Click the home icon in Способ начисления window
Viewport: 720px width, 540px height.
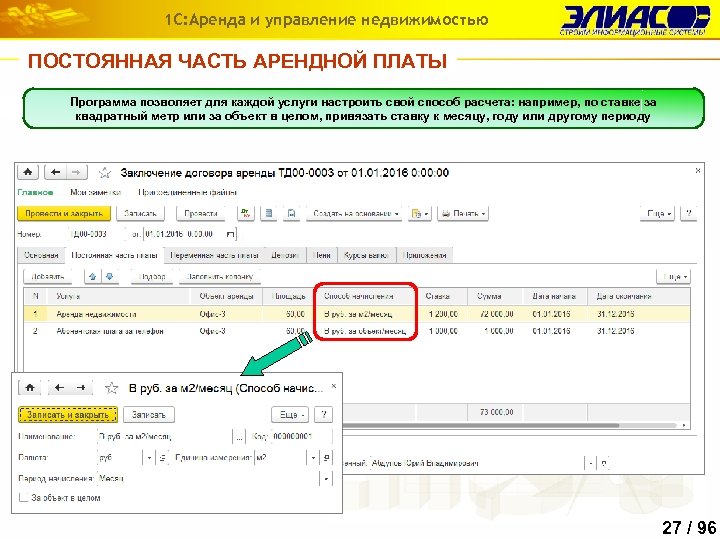(30, 388)
